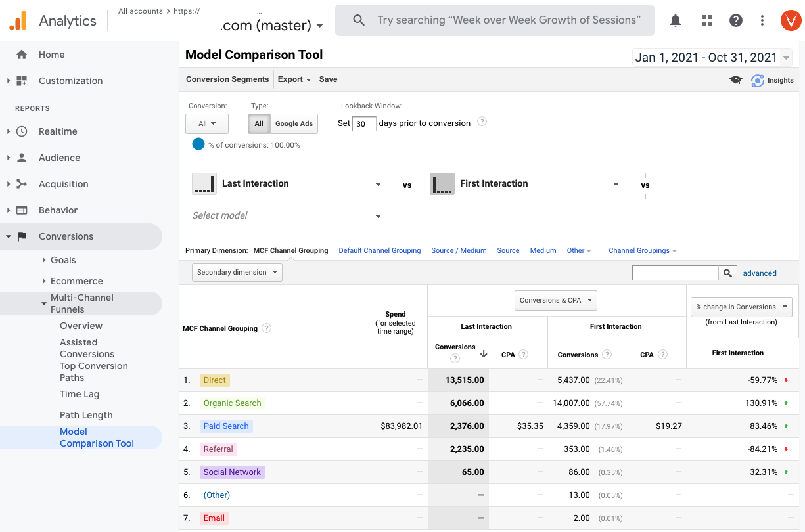
Task: Switch to Source / Medium dimension
Action: (459, 250)
